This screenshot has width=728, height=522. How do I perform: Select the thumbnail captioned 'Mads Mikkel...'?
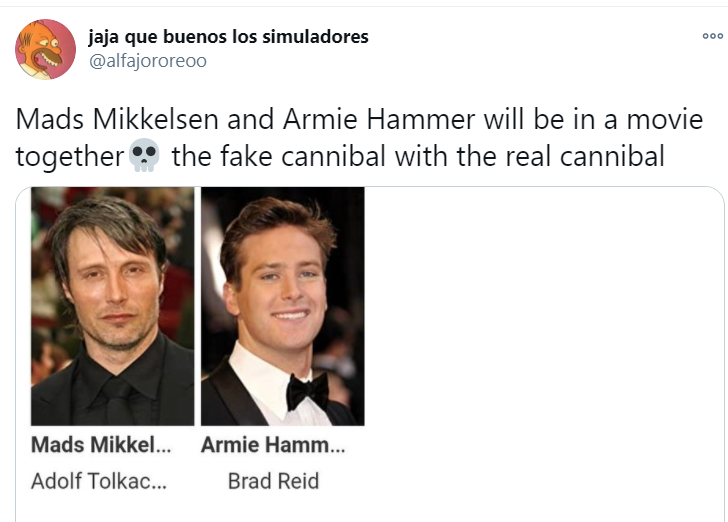[112, 306]
